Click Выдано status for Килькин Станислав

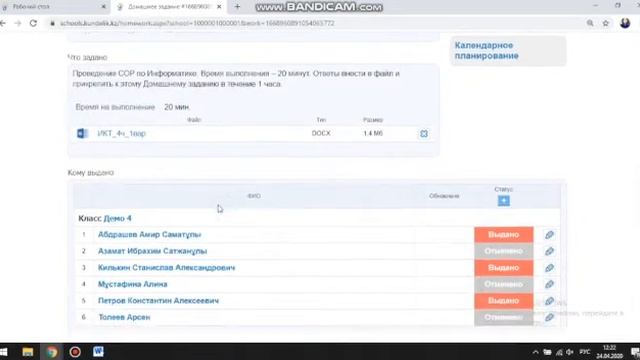coord(504,268)
